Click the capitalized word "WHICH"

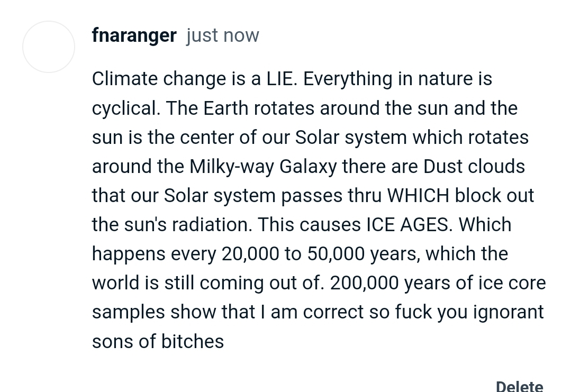tap(418, 196)
